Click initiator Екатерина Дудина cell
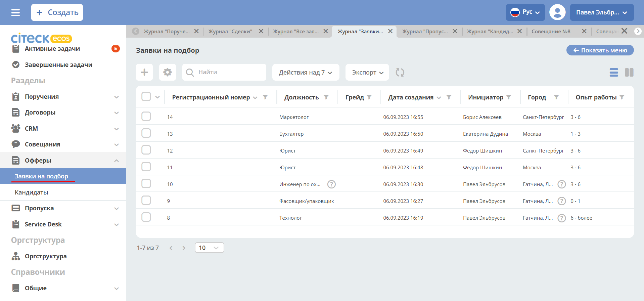The height and width of the screenshot is (301, 644). pos(485,134)
